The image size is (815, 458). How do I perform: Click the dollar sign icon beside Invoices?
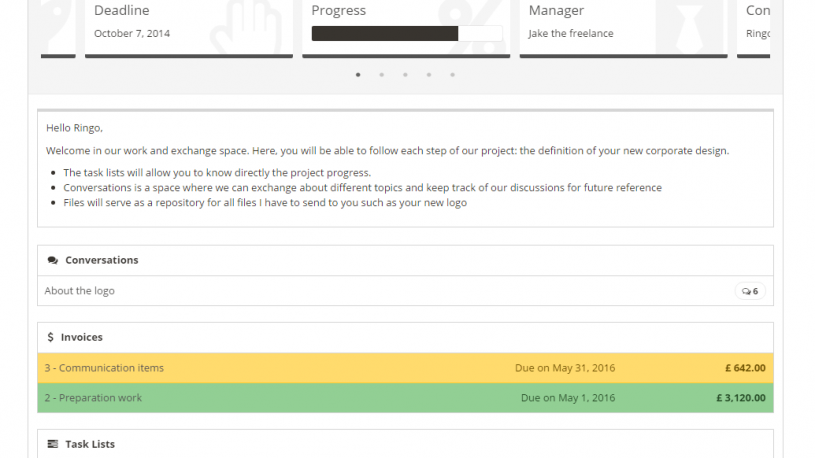pyautogui.click(x=51, y=337)
